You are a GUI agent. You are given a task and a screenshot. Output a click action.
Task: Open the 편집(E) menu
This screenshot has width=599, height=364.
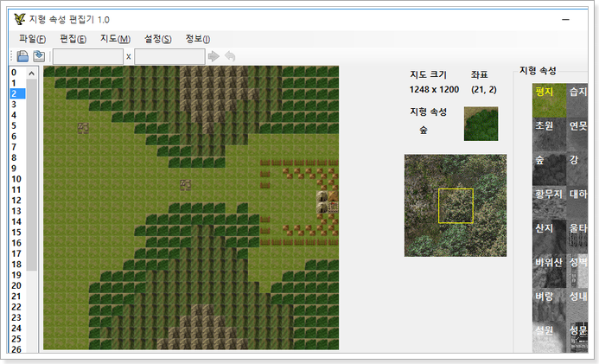(73, 39)
